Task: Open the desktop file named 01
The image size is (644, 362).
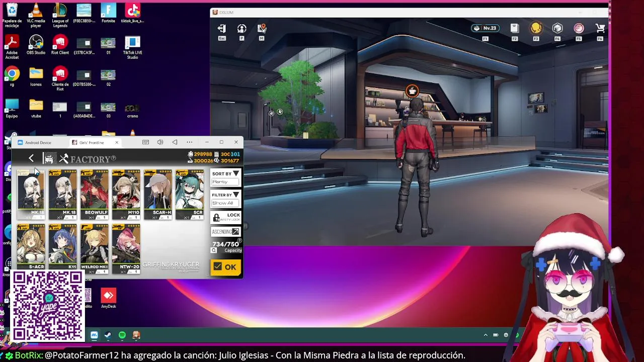Action: click(x=108, y=46)
